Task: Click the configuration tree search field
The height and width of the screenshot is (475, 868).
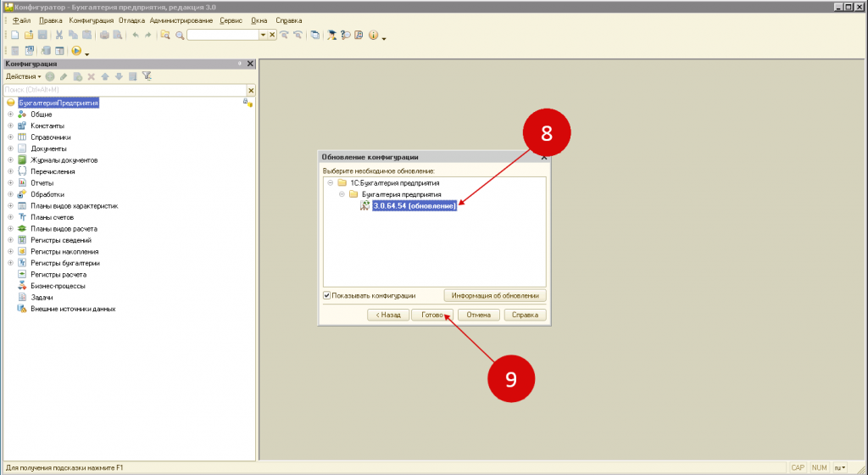Action: tap(125, 90)
